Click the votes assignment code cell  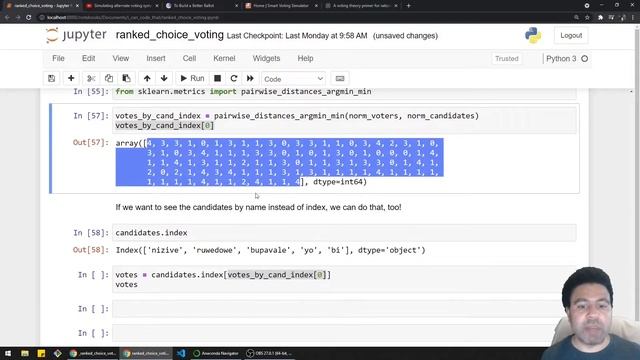click(344, 279)
